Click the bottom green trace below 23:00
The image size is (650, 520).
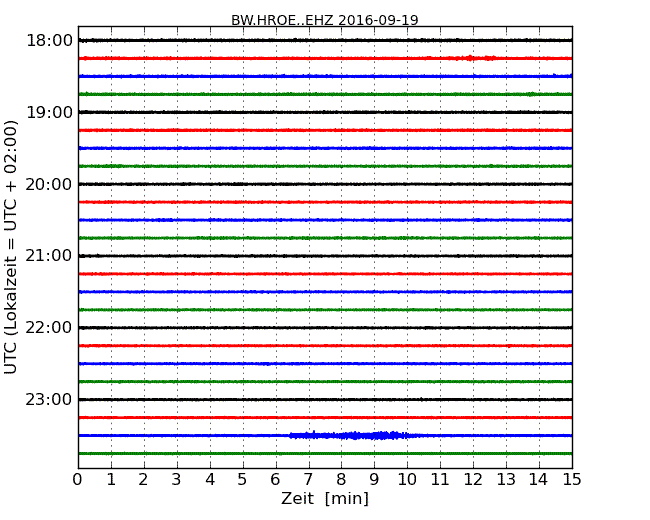pos(325,453)
